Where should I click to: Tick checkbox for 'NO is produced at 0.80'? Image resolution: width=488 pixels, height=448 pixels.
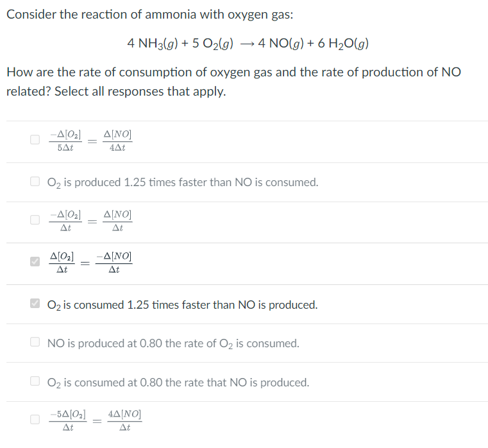35,343
